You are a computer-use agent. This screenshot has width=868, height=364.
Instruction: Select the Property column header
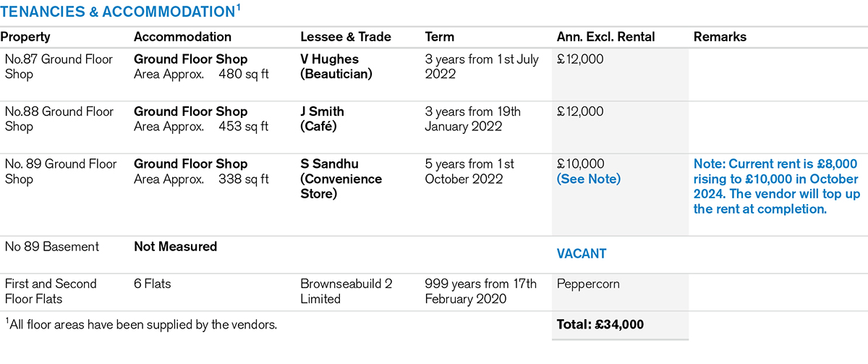point(27,37)
